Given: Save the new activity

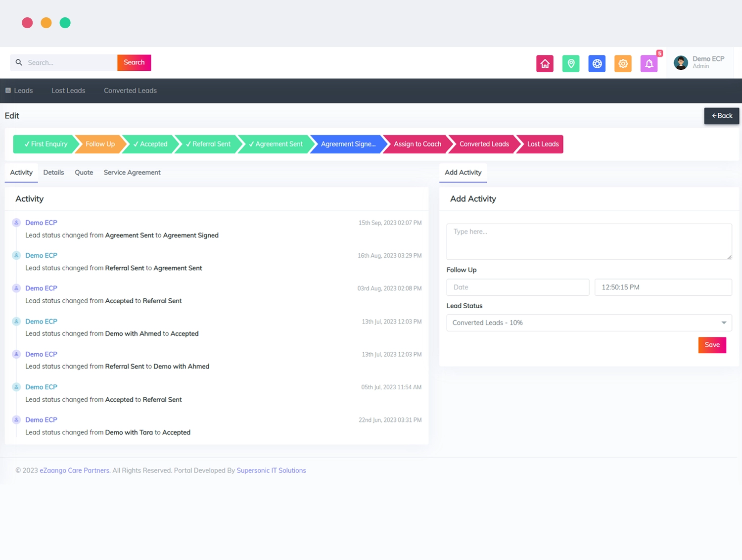Looking at the screenshot, I should 712,345.
